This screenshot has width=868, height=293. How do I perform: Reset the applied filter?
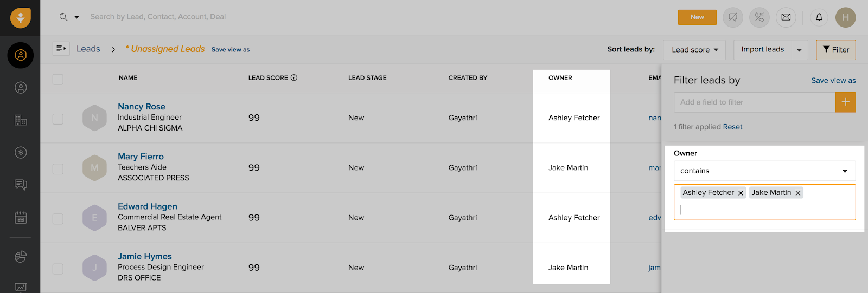coord(732,127)
